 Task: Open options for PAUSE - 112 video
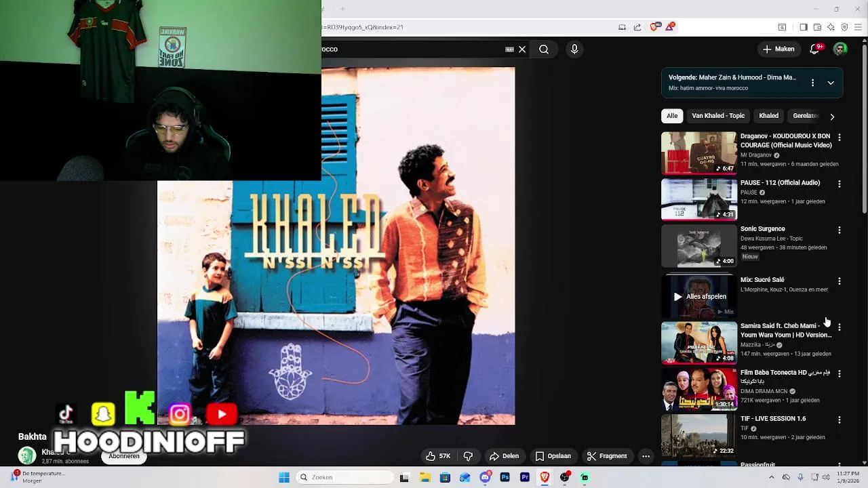[x=840, y=184]
